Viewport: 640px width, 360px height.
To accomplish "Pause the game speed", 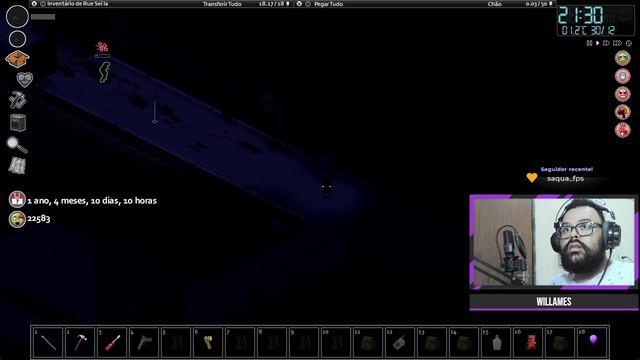I will (x=589, y=43).
